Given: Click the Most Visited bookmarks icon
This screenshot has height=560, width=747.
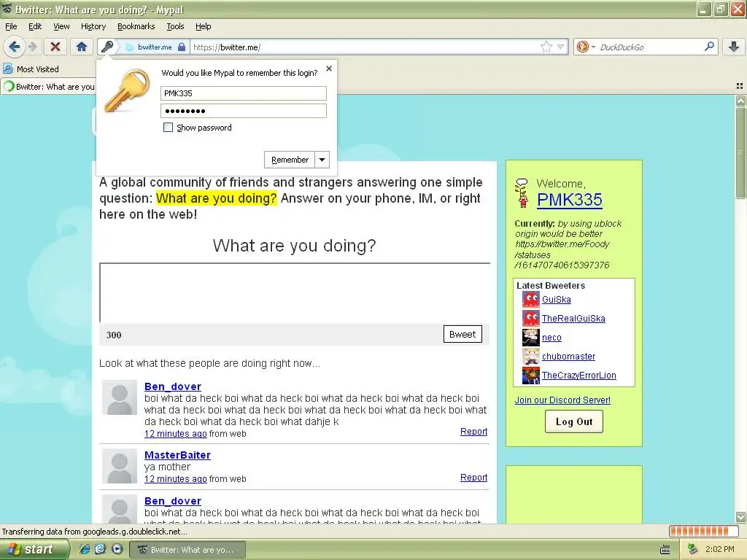Looking at the screenshot, I should [x=8, y=69].
